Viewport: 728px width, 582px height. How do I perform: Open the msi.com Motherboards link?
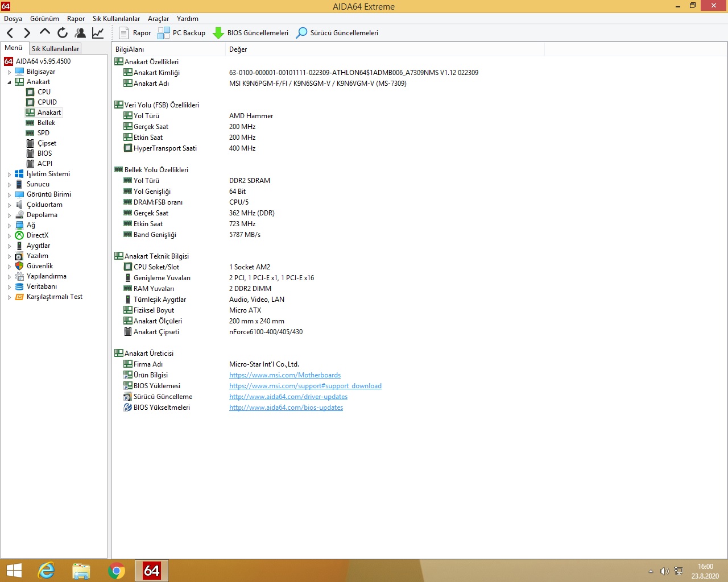point(285,375)
